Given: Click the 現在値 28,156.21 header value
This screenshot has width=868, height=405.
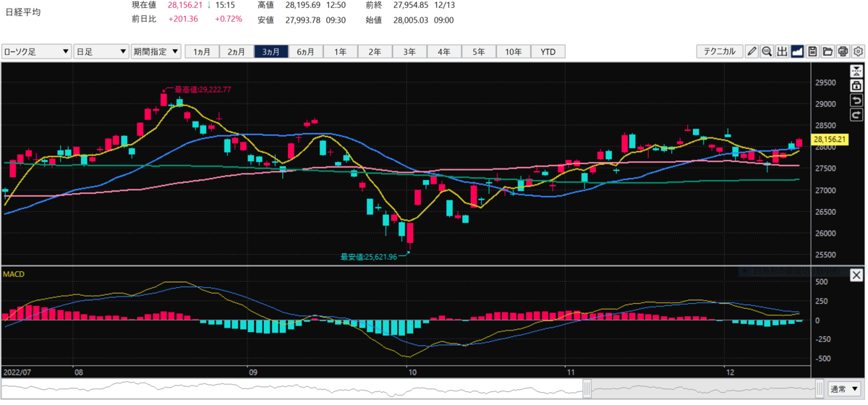Looking at the screenshot, I should 185,5.
